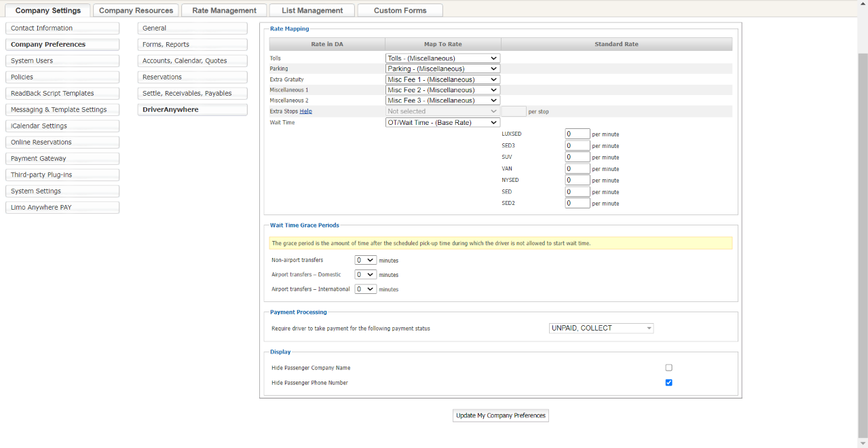This screenshot has height=448, width=868.
Task: Open the Wait Time rate mapping dropdown
Action: pos(442,123)
